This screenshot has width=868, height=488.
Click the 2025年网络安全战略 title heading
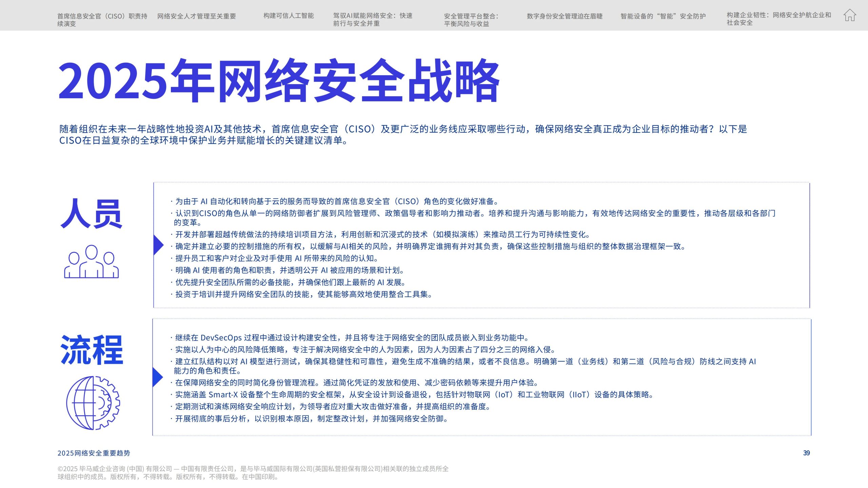pos(279,81)
